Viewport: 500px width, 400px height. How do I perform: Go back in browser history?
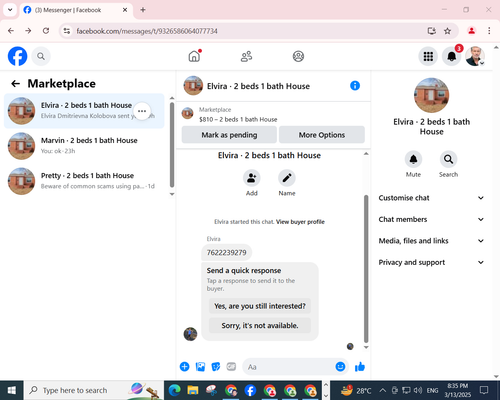point(11,31)
